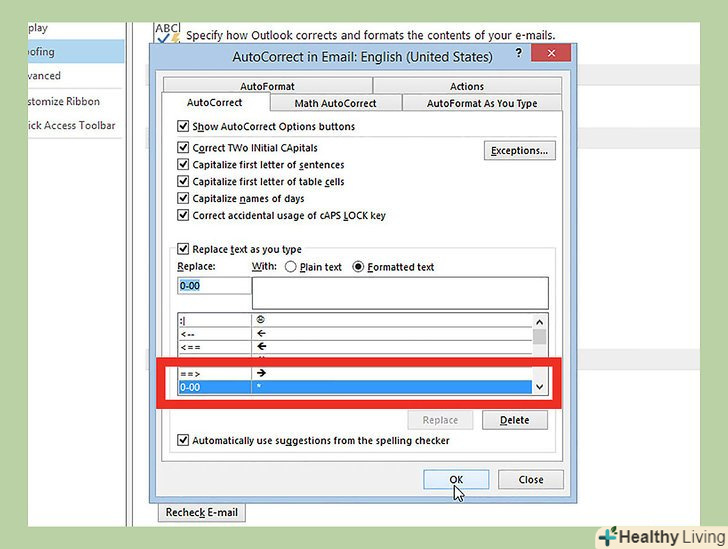Click the bold right arrow symbol for ==>
This screenshot has width=728, height=549.
click(261, 373)
